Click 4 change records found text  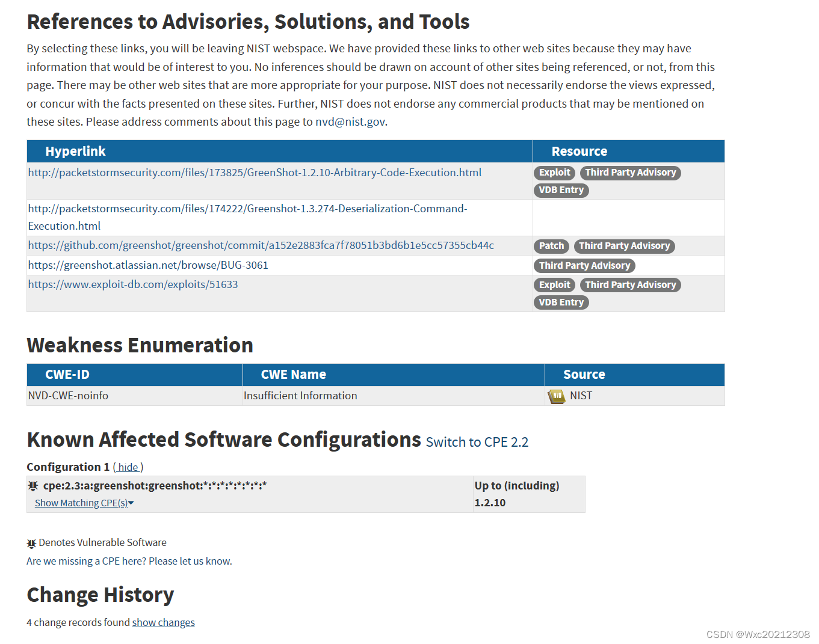tap(78, 622)
